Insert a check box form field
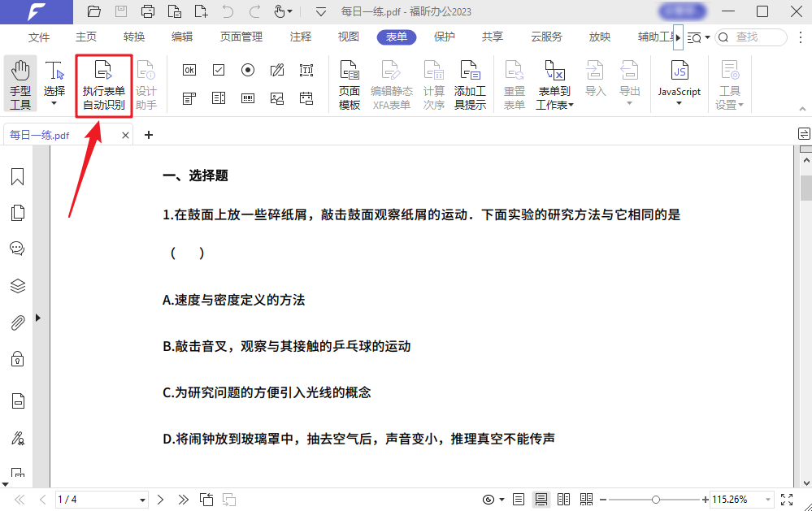The image size is (812, 511). (218, 71)
